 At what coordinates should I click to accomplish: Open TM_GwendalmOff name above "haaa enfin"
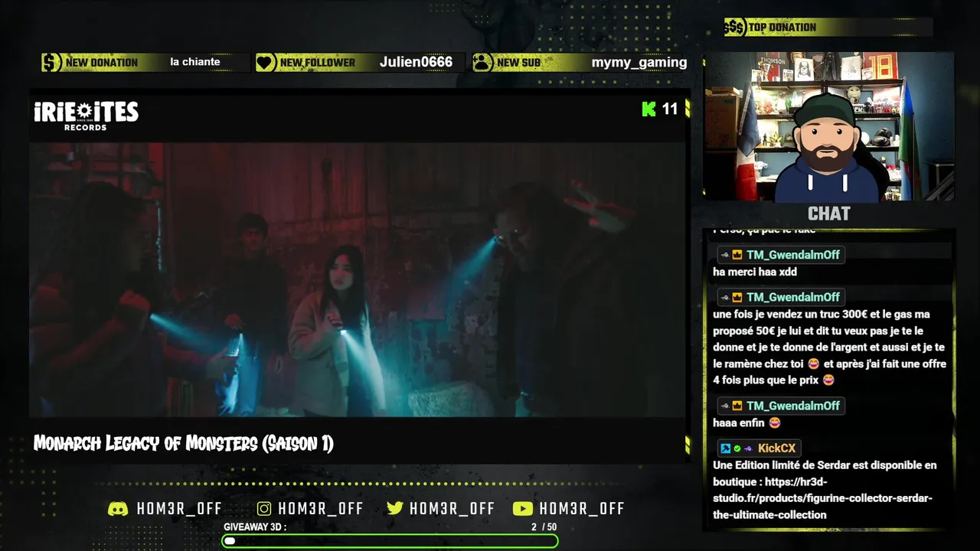point(793,406)
